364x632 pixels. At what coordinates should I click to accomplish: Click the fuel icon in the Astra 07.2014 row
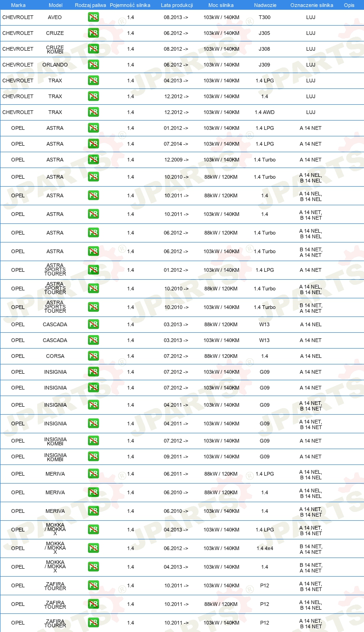93,144
